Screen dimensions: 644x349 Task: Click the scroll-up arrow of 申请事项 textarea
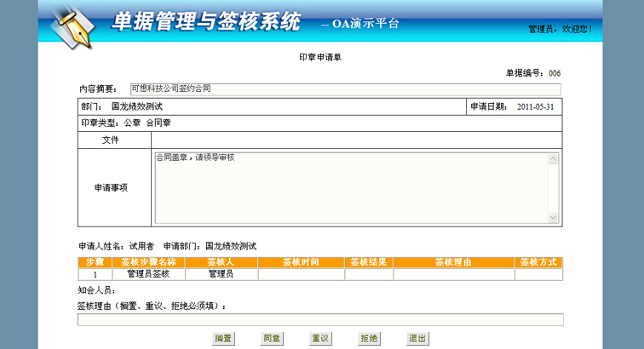click(554, 158)
